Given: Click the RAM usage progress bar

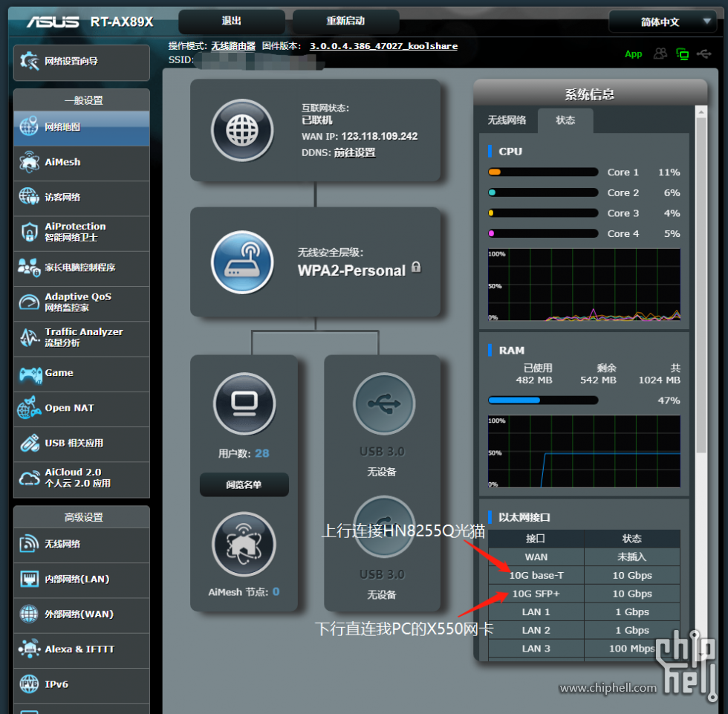Looking at the screenshot, I should pyautogui.click(x=543, y=400).
